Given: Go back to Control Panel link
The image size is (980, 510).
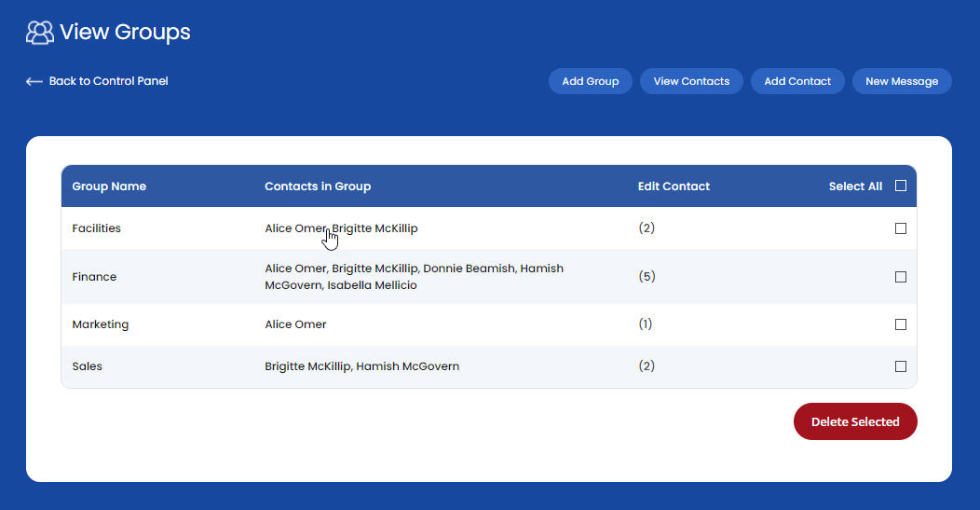Looking at the screenshot, I should (x=108, y=81).
